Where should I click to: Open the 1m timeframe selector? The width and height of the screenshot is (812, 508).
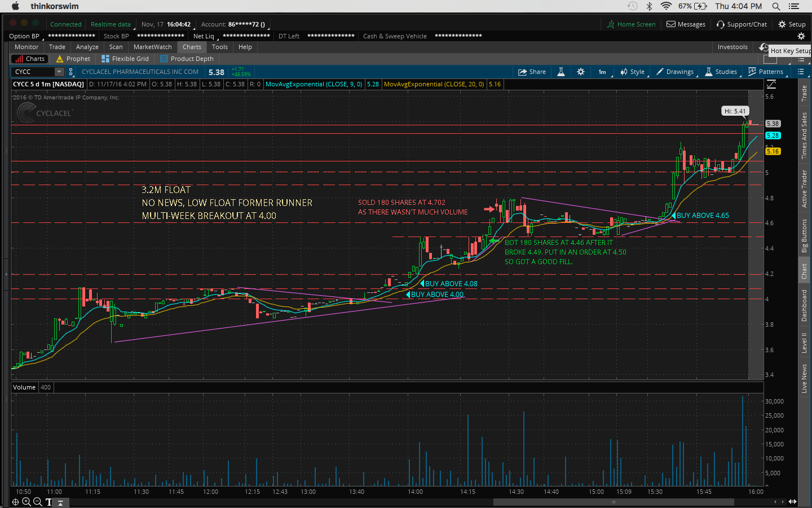pyautogui.click(x=602, y=72)
